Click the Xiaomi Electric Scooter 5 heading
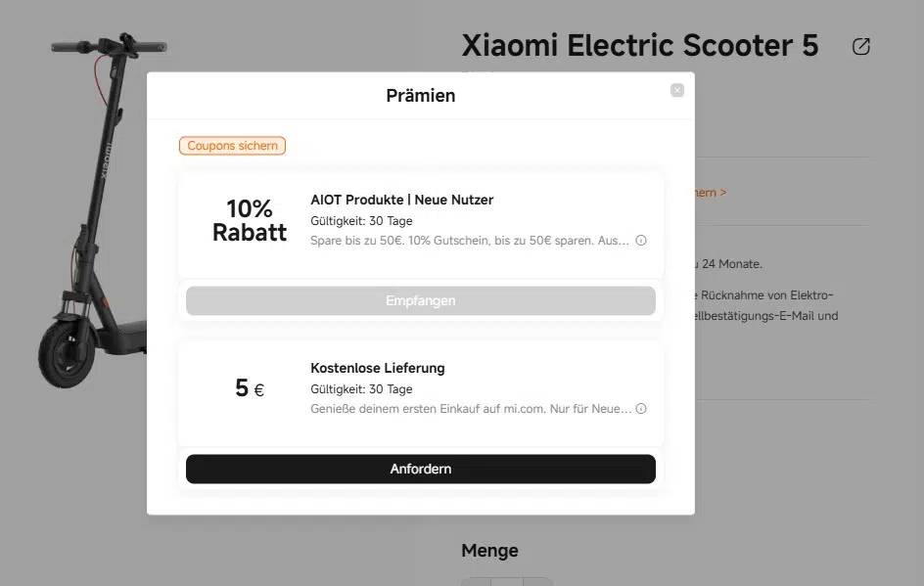 (x=640, y=45)
